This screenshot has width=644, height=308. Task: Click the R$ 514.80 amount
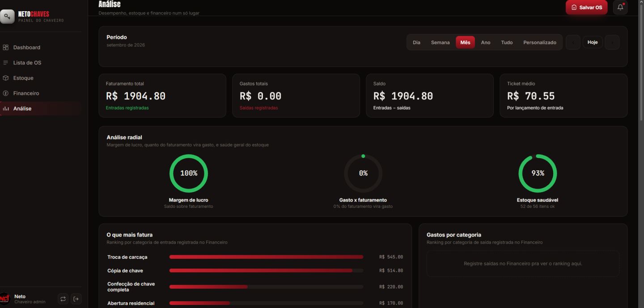click(x=391, y=270)
